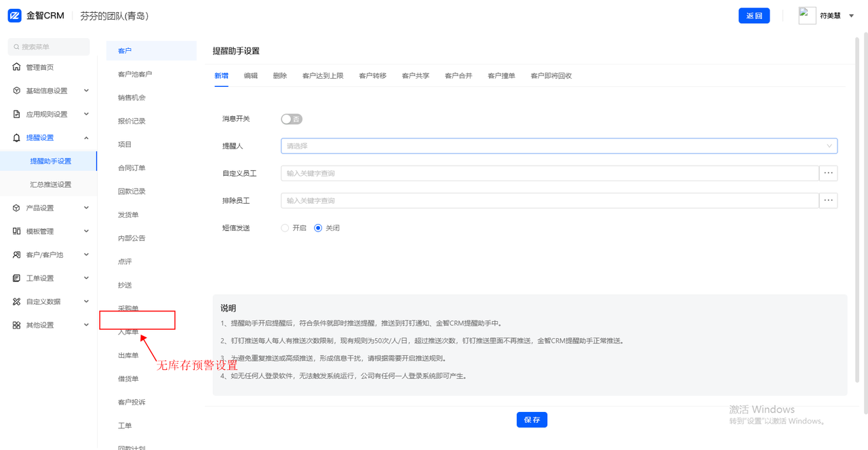Open the 提醒人 dropdown
This screenshot has height=450, width=868.
tap(559, 146)
